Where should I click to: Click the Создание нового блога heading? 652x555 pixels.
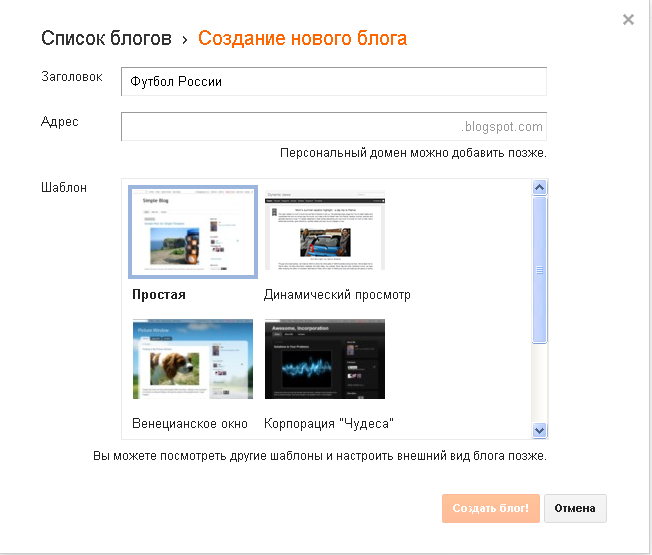click(302, 38)
